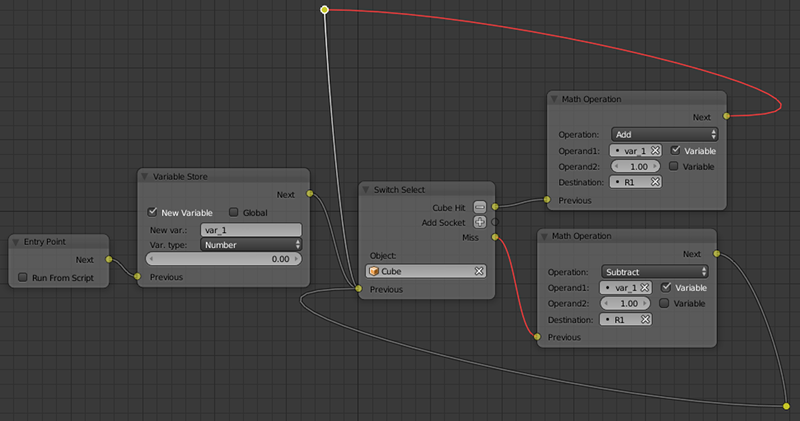Click the plus icon beside Add Socket
The height and width of the screenshot is (421, 800).
click(480, 222)
